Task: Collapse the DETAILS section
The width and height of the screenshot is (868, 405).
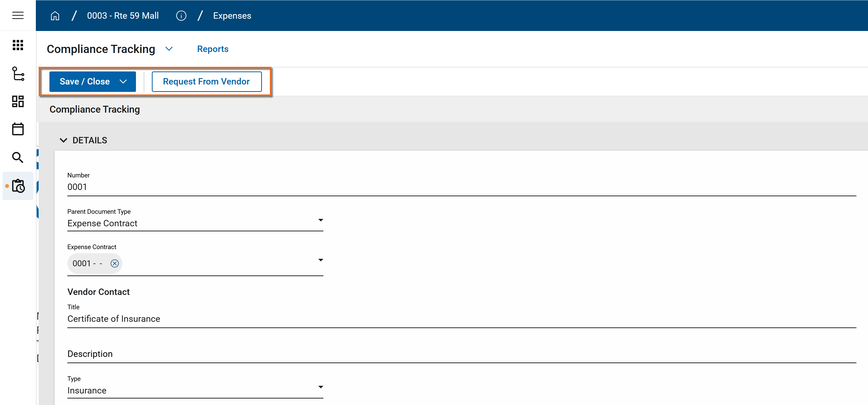Action: click(63, 140)
